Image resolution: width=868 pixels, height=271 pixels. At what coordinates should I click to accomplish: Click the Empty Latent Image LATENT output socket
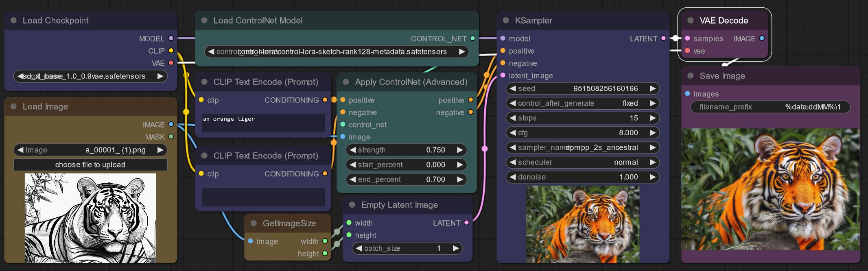(x=466, y=223)
